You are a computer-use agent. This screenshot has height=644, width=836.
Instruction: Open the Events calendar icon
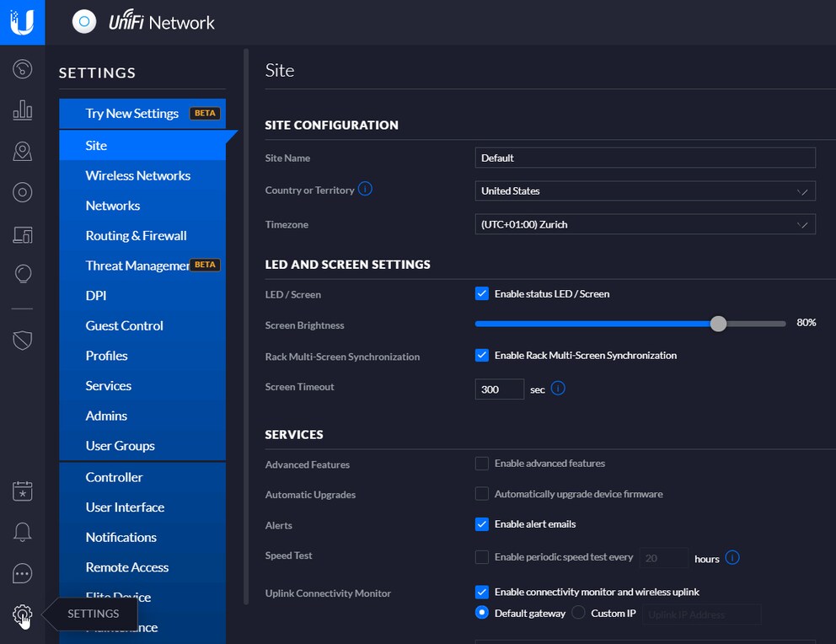tap(23, 491)
